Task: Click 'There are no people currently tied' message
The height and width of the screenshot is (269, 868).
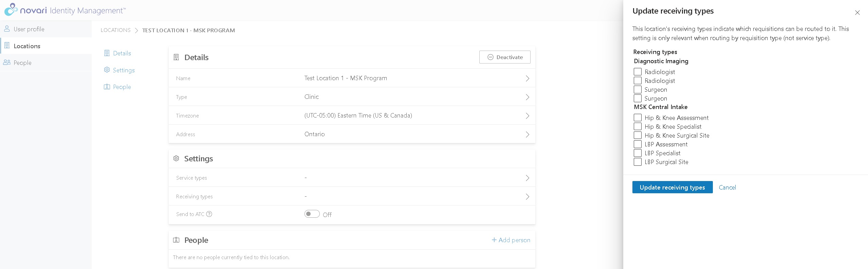Action: click(231, 257)
